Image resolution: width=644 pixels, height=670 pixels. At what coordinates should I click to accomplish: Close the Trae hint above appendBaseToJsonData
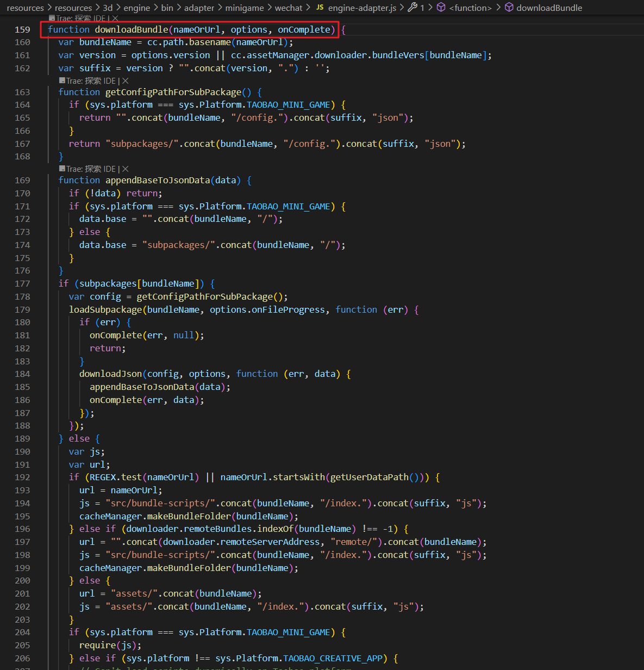point(126,169)
